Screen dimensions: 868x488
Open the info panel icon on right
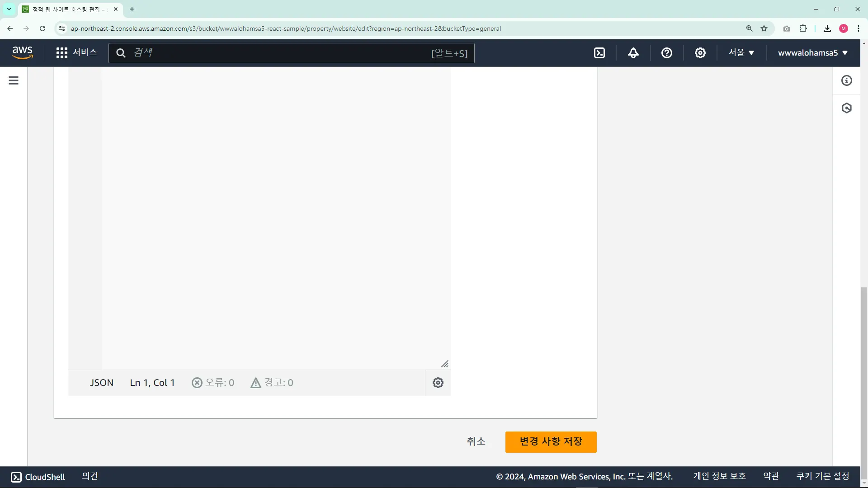point(846,80)
